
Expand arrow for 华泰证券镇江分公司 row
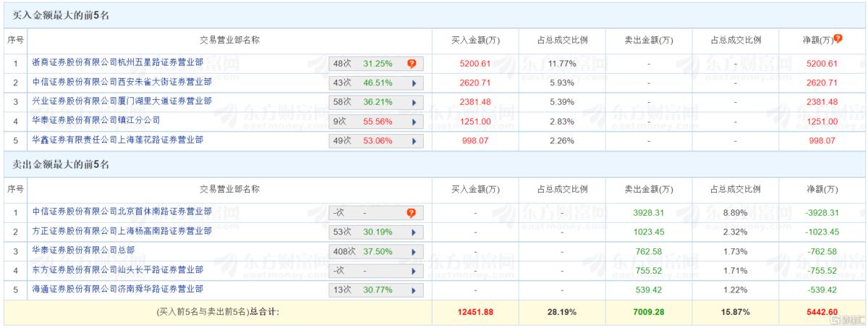pos(414,121)
